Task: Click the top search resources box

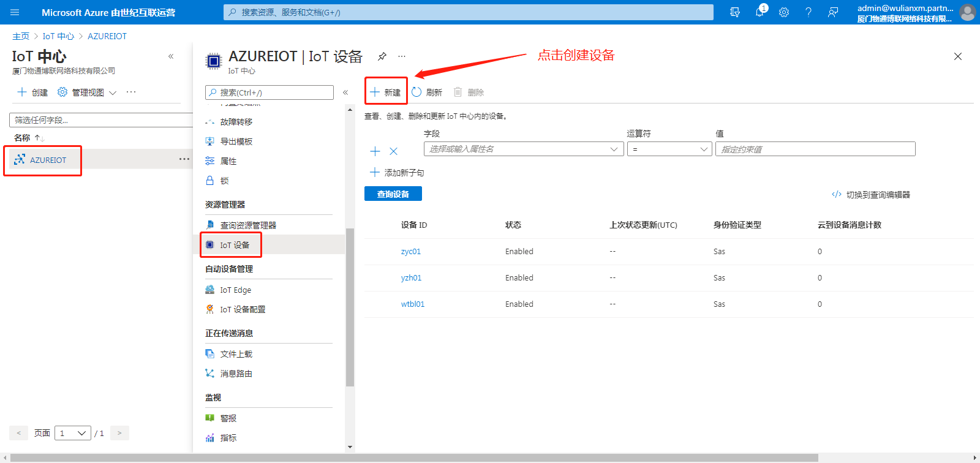Action: pyautogui.click(x=469, y=12)
